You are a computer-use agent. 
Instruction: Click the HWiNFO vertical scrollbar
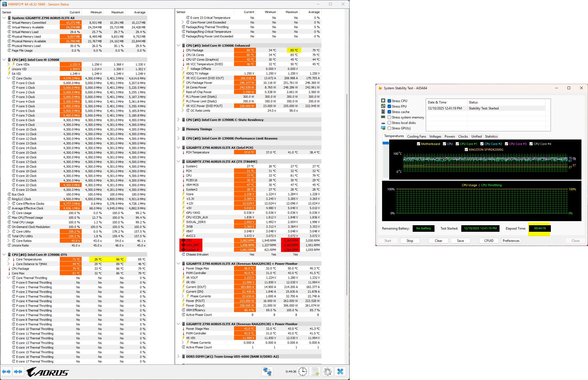point(347,191)
